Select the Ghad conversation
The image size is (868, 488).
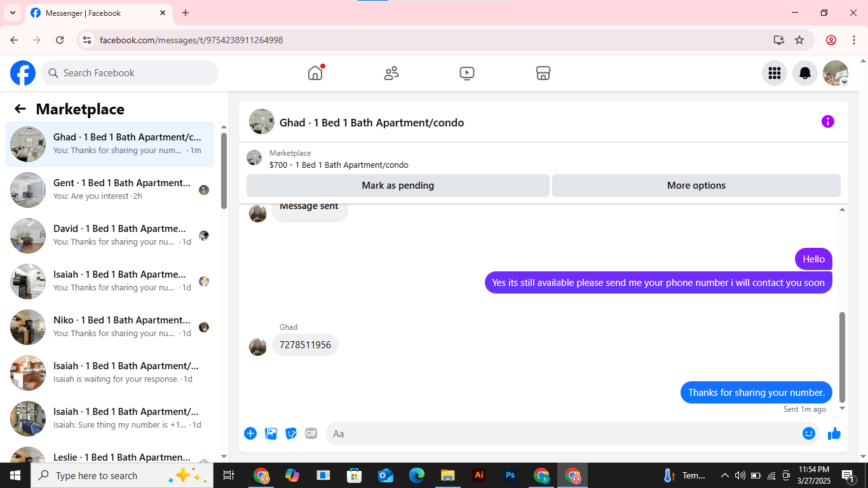[x=109, y=144]
